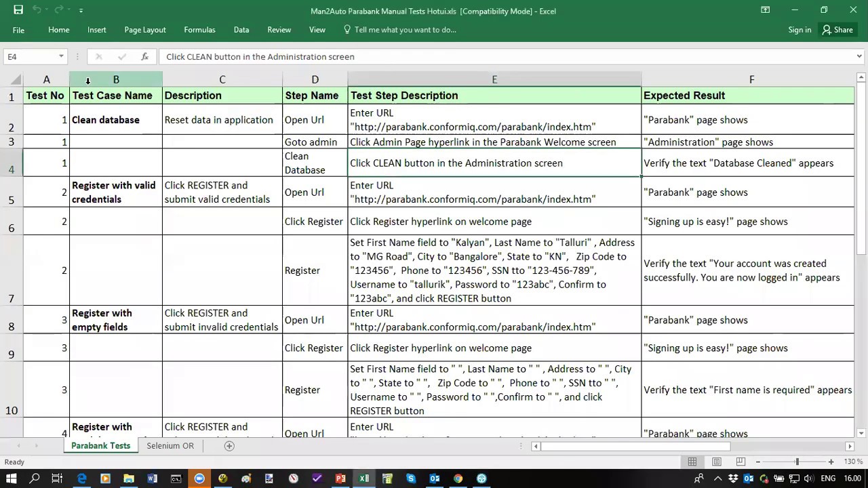868x488 pixels.
Task: Open the Review ribbon tab
Action: [x=279, y=30]
